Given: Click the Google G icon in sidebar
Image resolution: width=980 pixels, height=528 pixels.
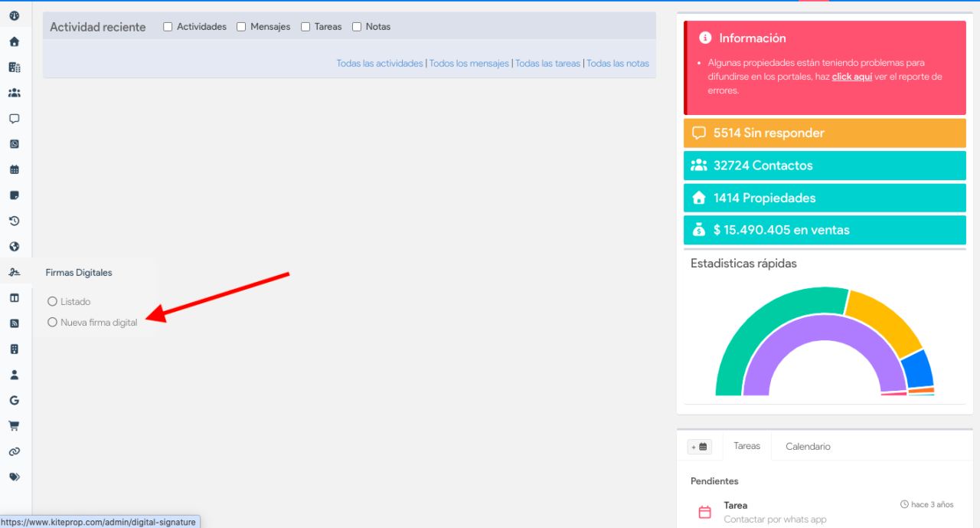Looking at the screenshot, I should click(x=14, y=400).
